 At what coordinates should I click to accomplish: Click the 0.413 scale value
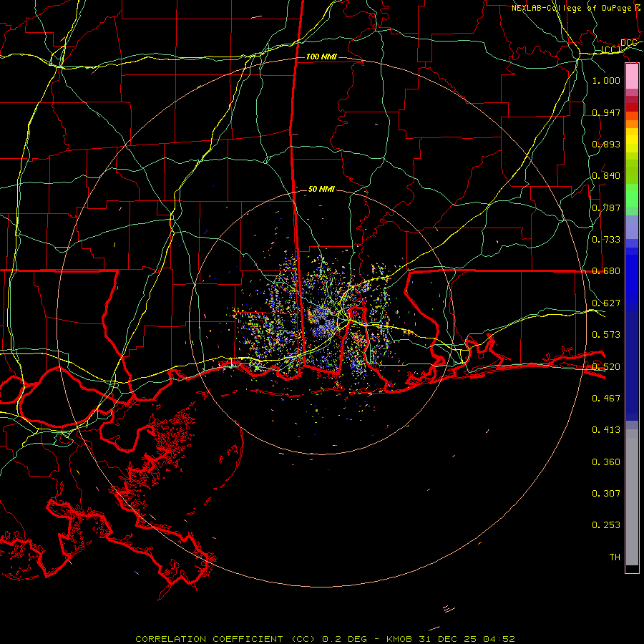click(x=606, y=430)
